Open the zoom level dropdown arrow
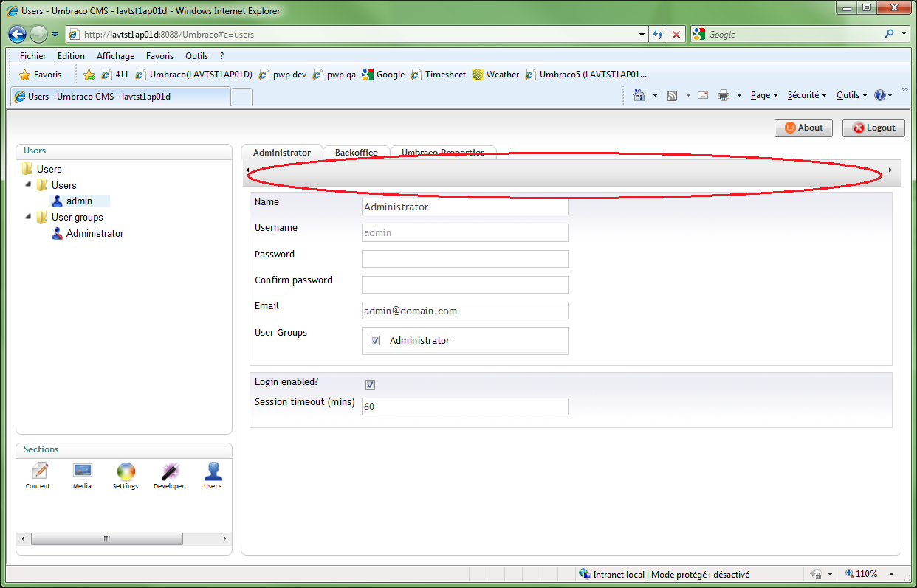Viewport: 917px width, 588px height. coord(891,574)
